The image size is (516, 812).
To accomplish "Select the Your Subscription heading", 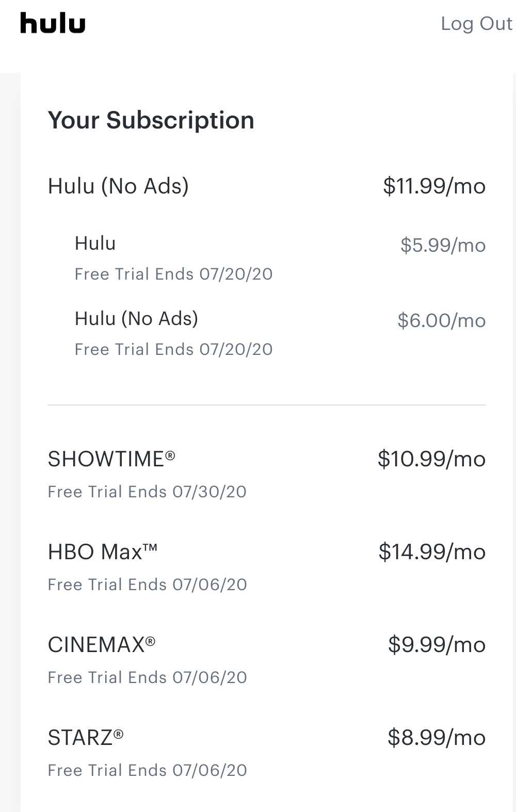I will 151,120.
